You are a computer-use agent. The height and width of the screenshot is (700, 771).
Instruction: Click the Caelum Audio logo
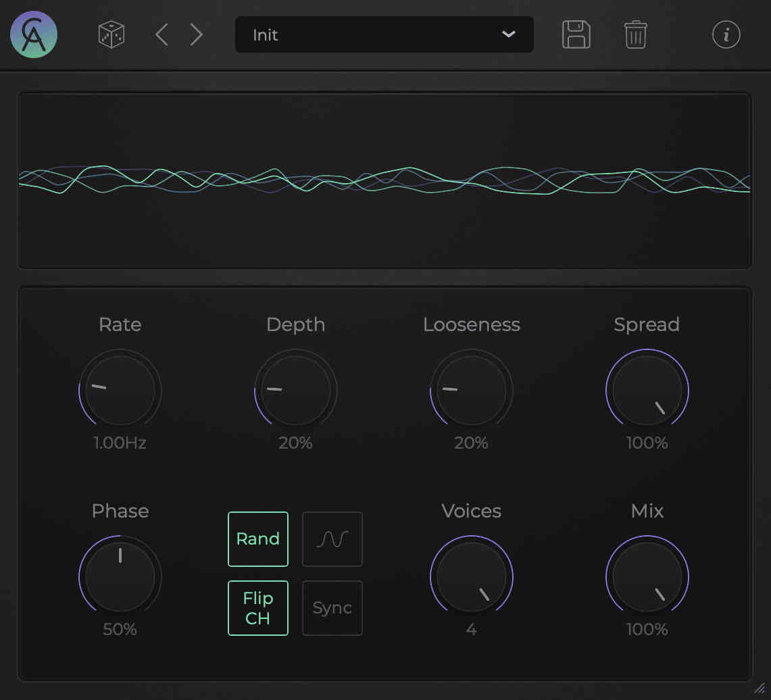[33, 34]
